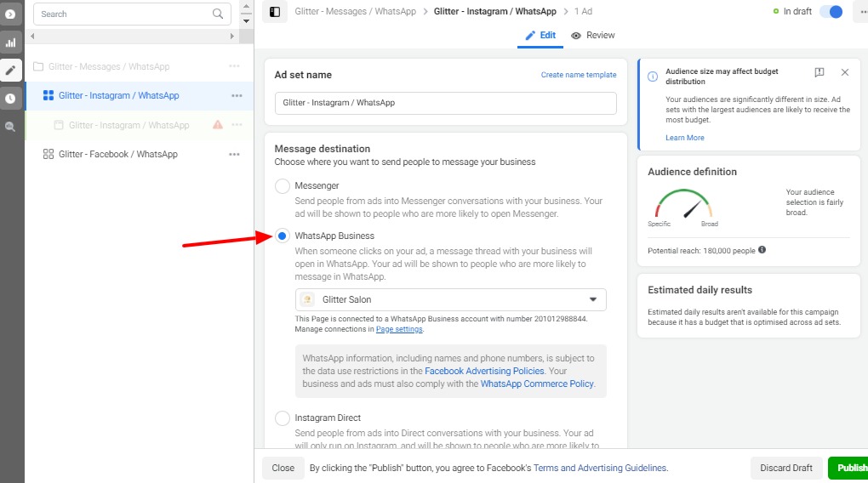Select the pencil edit icon in left rail
This screenshot has width=868, height=483.
pyautogui.click(x=10, y=71)
